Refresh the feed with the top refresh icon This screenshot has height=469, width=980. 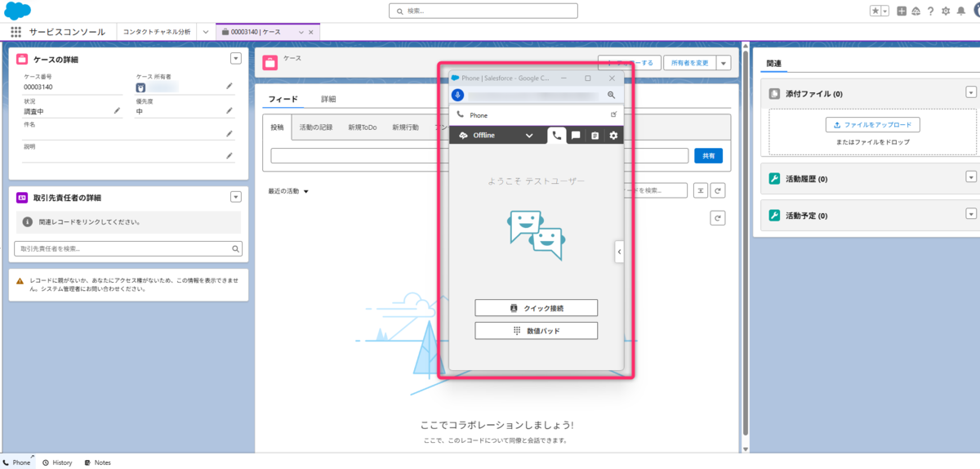717,190
